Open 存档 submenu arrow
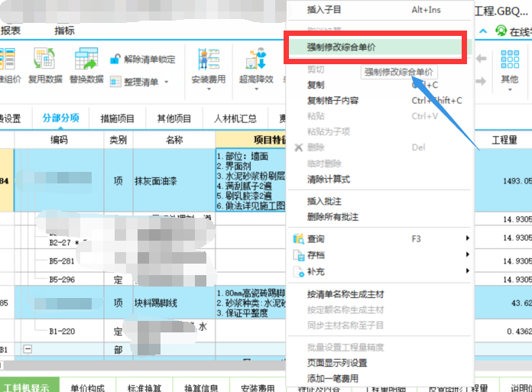The width and height of the screenshot is (532, 392). [x=467, y=254]
